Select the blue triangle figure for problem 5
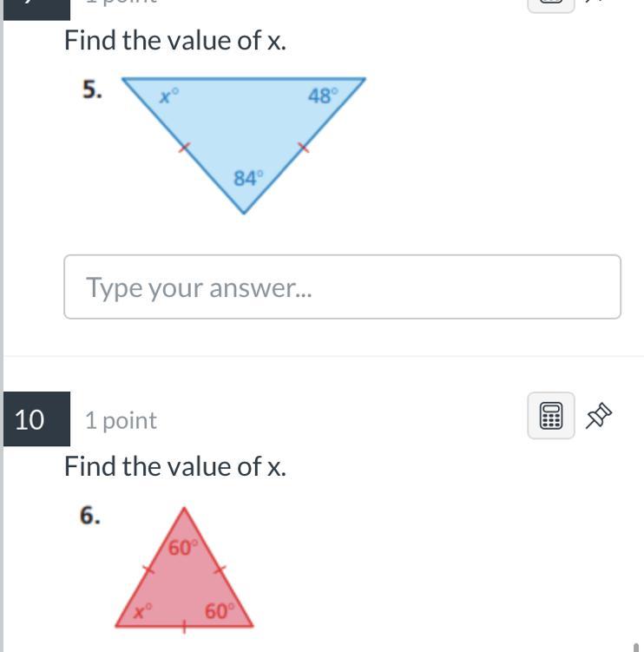The image size is (644, 652). click(x=244, y=145)
